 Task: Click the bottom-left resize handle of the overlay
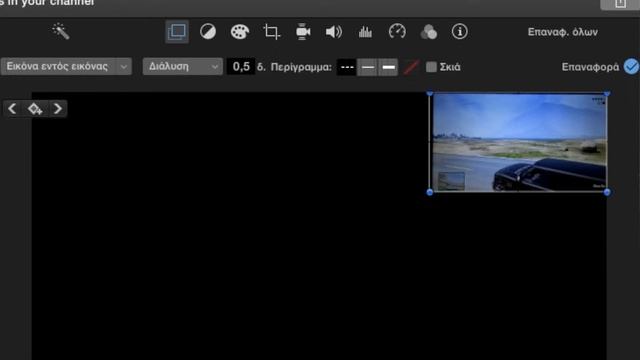(x=430, y=192)
